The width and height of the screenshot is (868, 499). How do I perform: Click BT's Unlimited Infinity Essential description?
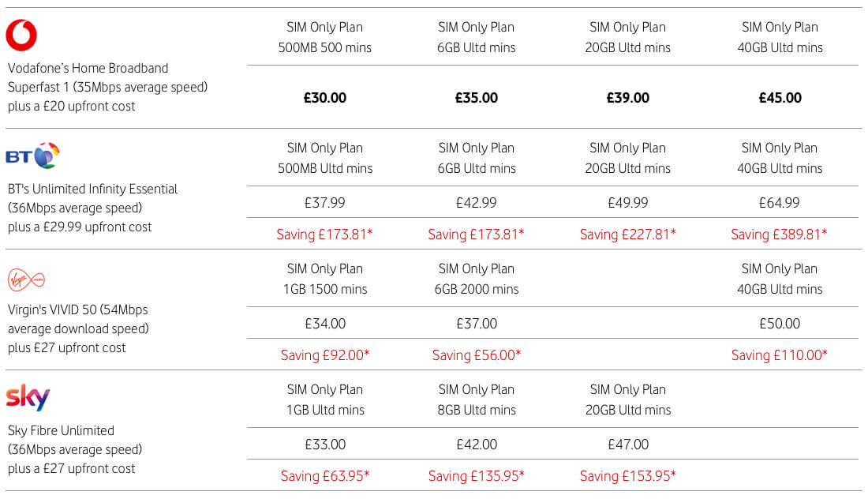93,208
